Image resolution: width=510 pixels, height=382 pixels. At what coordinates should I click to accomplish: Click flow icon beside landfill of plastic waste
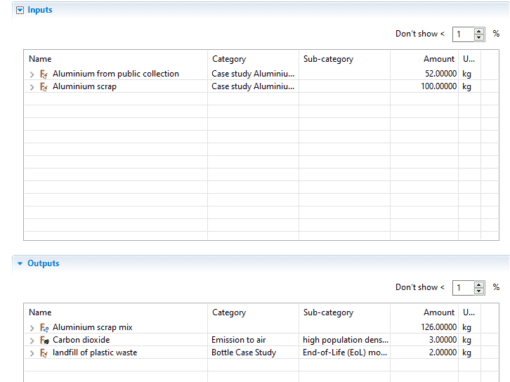44,353
